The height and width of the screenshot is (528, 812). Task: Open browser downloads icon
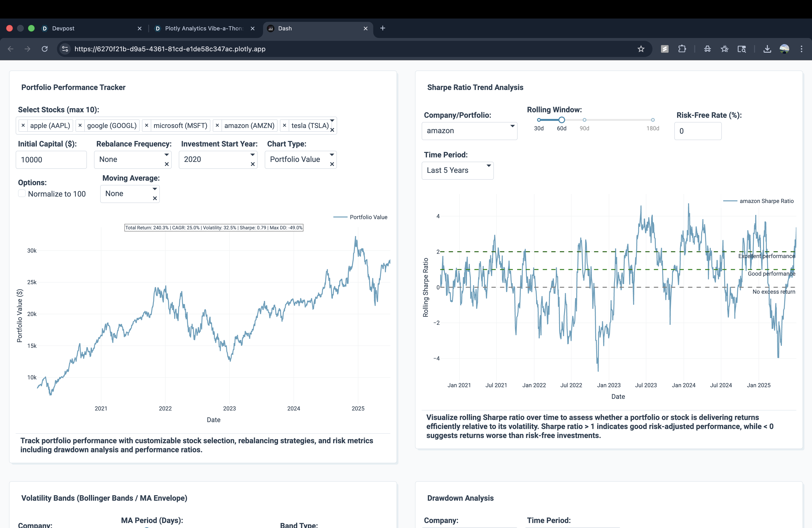767,49
